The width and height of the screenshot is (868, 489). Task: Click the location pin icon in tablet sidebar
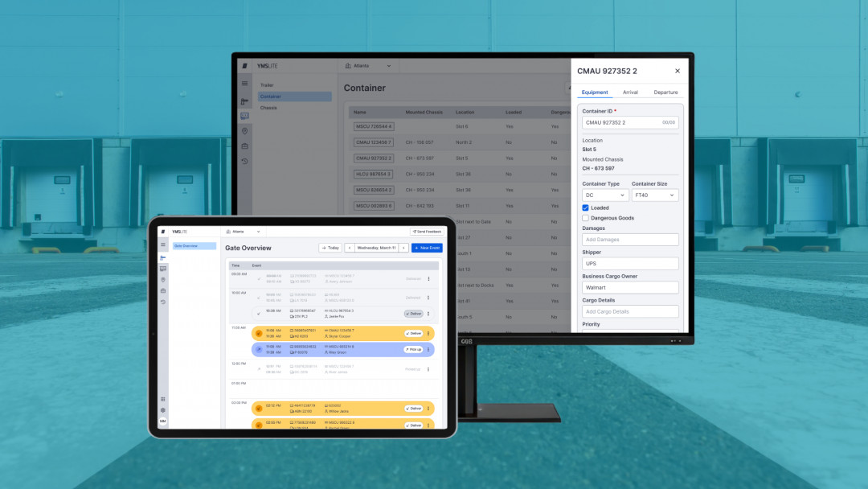pos(163,279)
